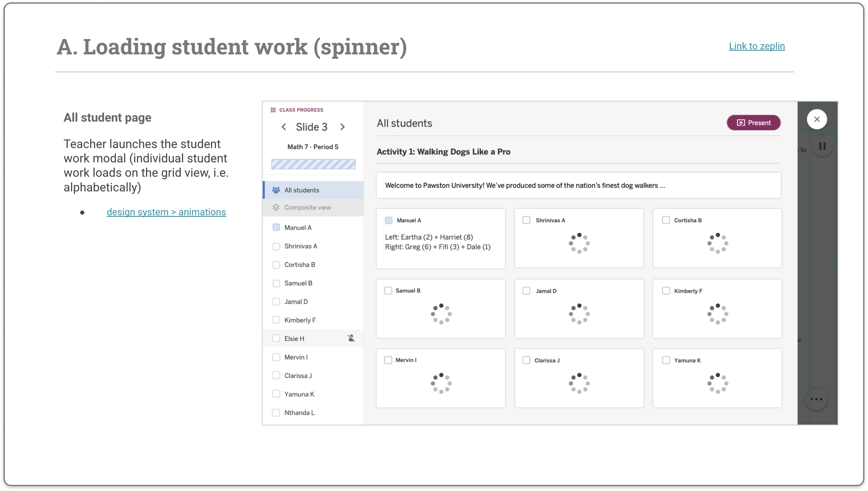This screenshot has width=868, height=491.
Task: Check the Yamuna K grid card checkbox
Action: (x=666, y=360)
